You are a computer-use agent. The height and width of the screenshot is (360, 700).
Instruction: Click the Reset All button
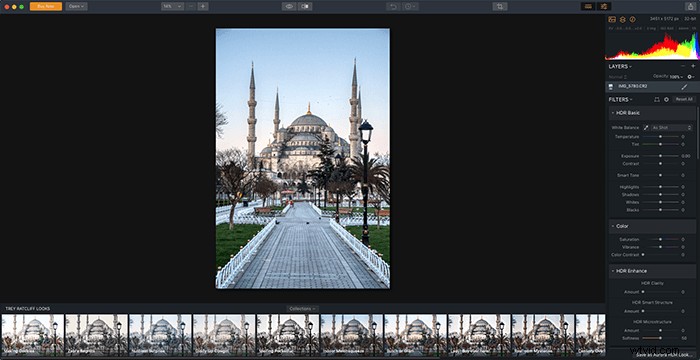(684, 100)
